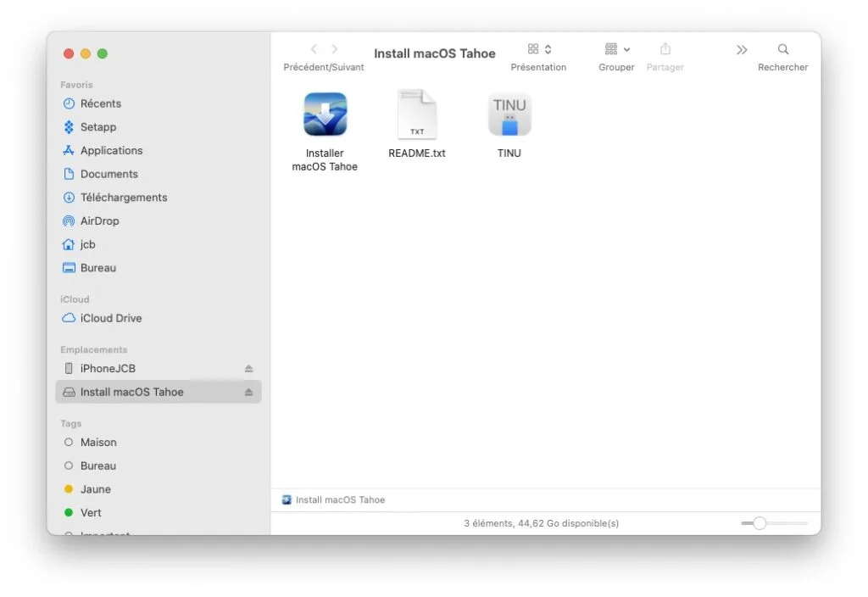Viewport: 868px width, 597px height.
Task: Go back with the Précédent arrow
Action: coord(314,49)
